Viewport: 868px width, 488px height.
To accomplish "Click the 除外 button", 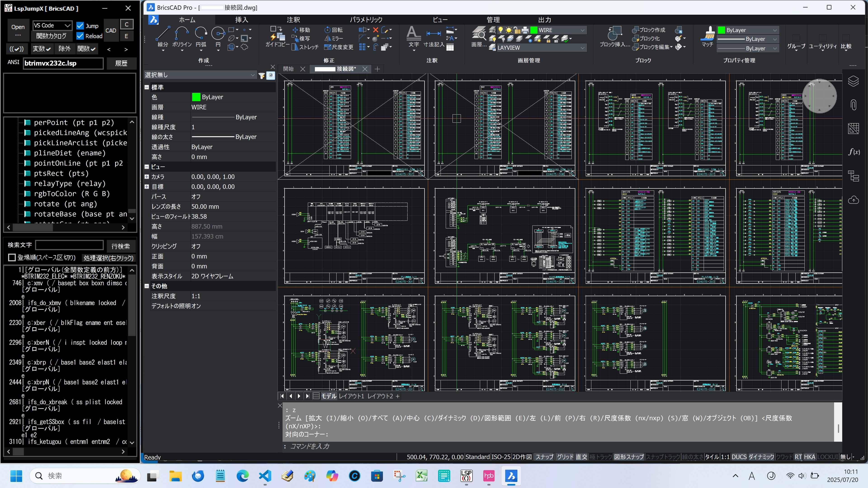I will [64, 49].
